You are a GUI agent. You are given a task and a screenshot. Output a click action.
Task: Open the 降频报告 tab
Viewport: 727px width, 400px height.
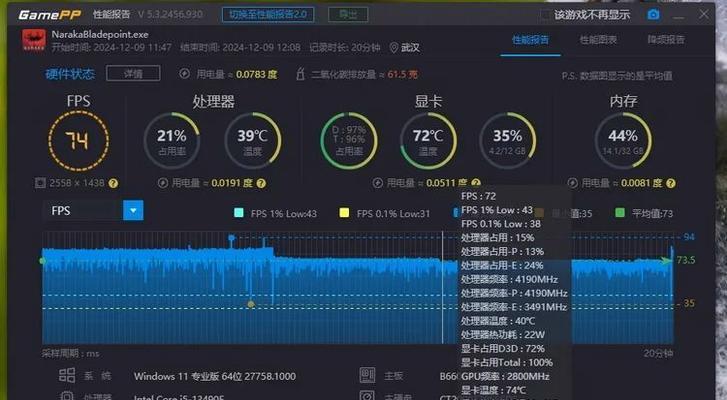pyautogui.click(x=666, y=40)
